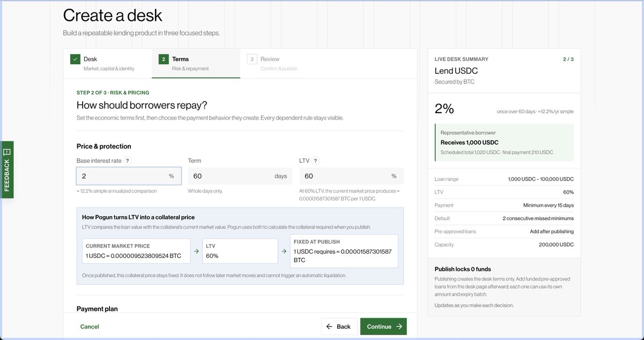Click the loan range value '1,000 USDC – 100,000 USDC'
Screen dimensions: 644x340
(541, 179)
